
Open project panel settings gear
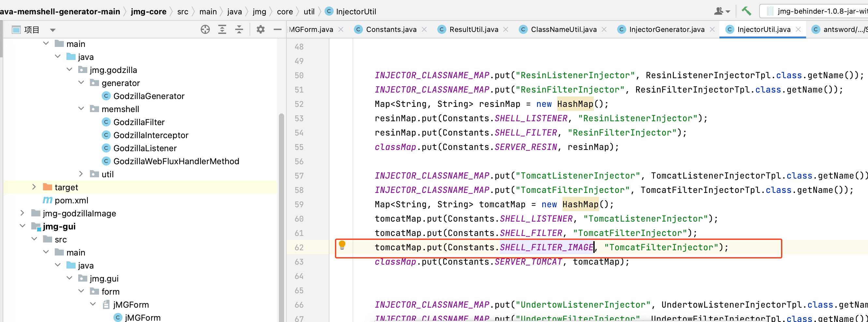(x=260, y=30)
